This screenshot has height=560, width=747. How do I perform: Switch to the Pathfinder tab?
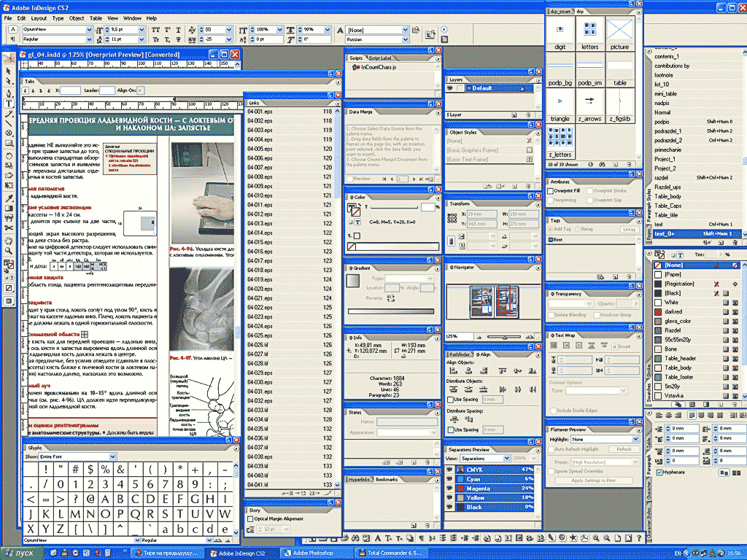(x=460, y=354)
